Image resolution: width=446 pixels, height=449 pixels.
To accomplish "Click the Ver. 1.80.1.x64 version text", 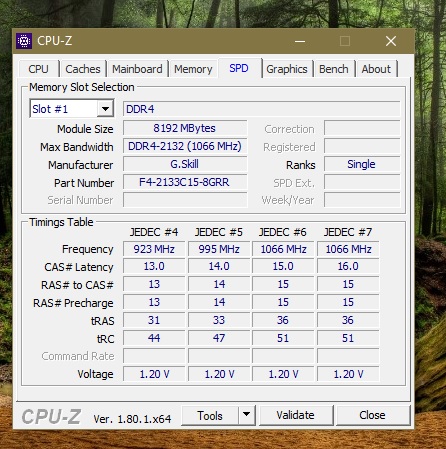I will pos(132,419).
